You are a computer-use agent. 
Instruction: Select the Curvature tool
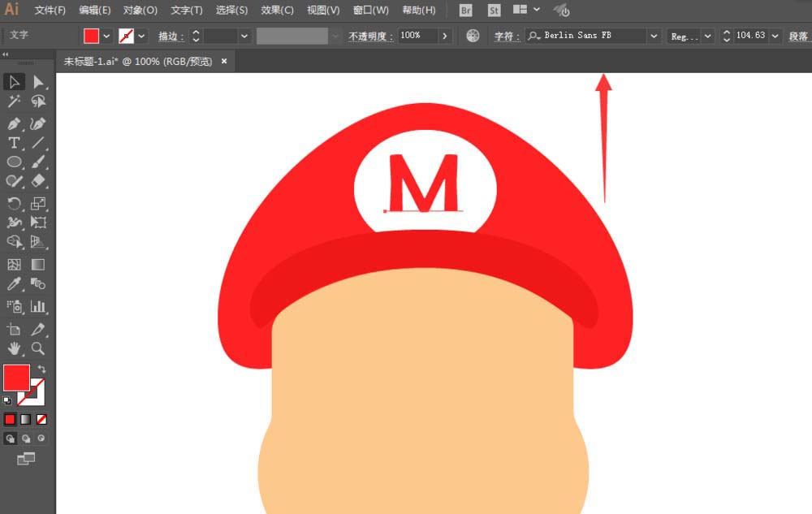[x=38, y=123]
